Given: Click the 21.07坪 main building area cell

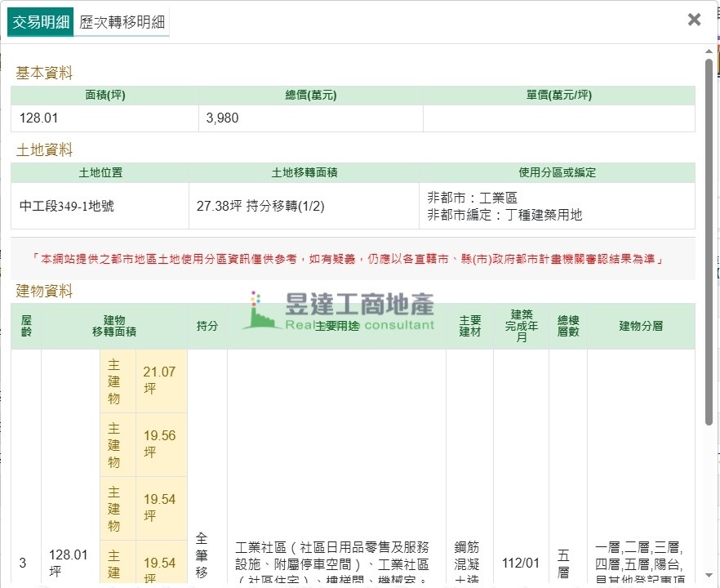Looking at the screenshot, I should [160, 381].
